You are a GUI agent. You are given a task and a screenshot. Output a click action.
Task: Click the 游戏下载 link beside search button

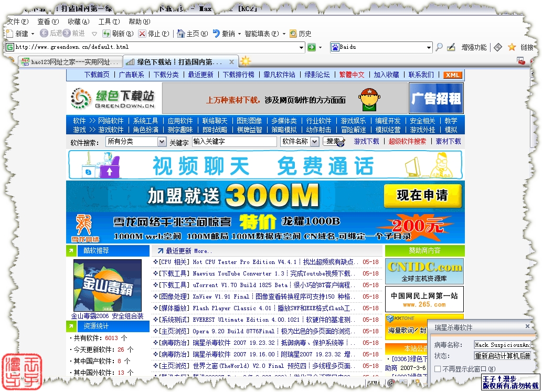366,141
